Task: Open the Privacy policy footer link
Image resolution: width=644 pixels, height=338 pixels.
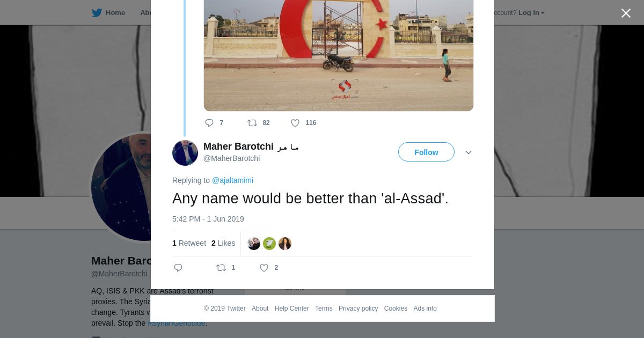Action: tap(358, 308)
